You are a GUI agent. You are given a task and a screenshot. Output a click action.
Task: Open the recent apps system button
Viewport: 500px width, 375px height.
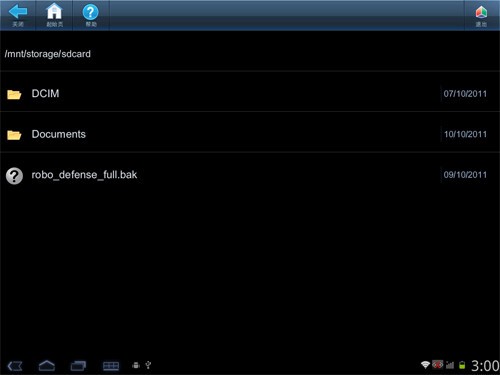pyautogui.click(x=78, y=366)
